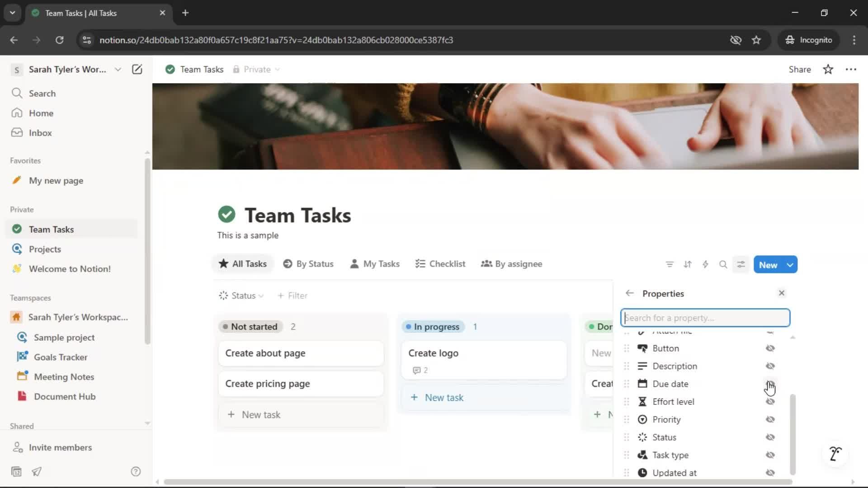Open Chrome tab search dropdown
The image size is (868, 488).
[12, 13]
